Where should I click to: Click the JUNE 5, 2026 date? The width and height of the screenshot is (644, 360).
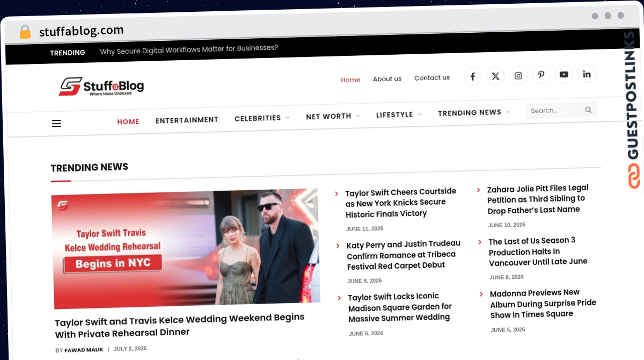click(508, 330)
